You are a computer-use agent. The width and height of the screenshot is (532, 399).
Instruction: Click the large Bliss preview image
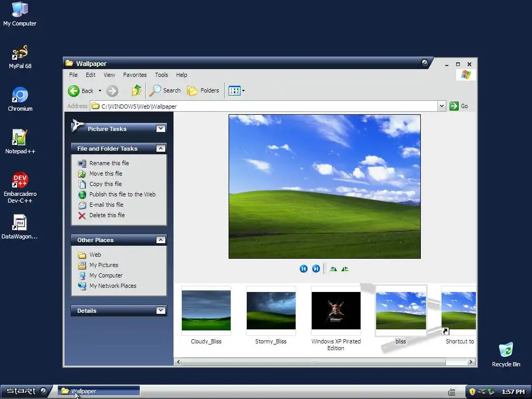(x=325, y=187)
